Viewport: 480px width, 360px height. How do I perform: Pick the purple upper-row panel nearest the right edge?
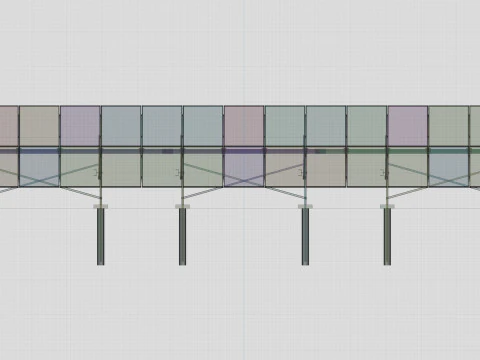click(408, 126)
